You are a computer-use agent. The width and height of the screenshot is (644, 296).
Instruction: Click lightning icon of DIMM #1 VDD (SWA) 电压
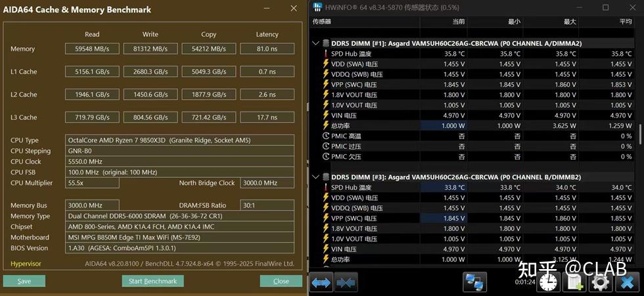pos(326,64)
